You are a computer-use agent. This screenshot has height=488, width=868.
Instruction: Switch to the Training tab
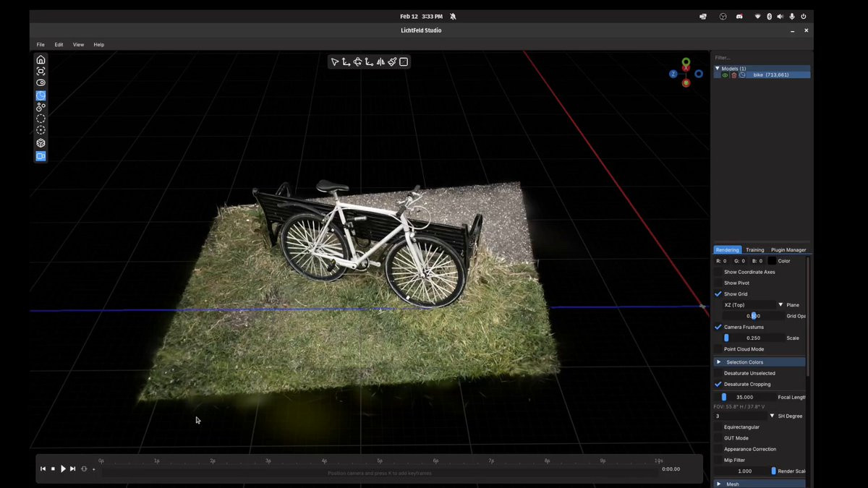click(754, 250)
